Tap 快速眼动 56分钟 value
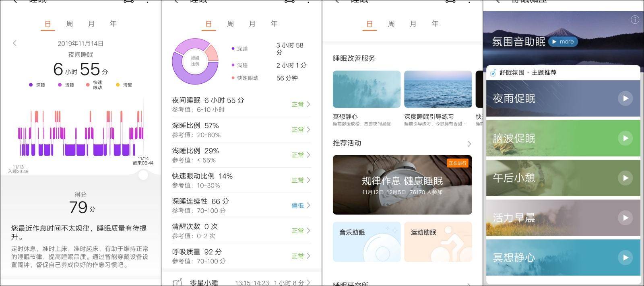Screen dimensions: 644x286 click(x=287, y=78)
